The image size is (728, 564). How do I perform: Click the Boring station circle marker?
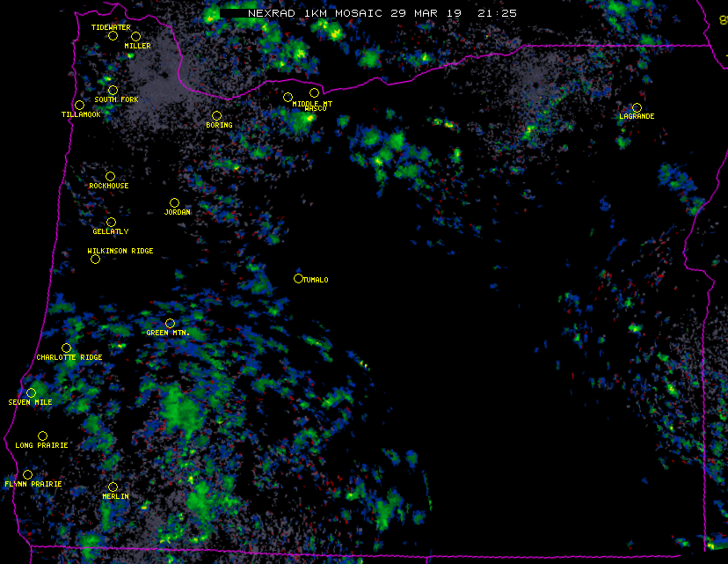pyautogui.click(x=216, y=116)
